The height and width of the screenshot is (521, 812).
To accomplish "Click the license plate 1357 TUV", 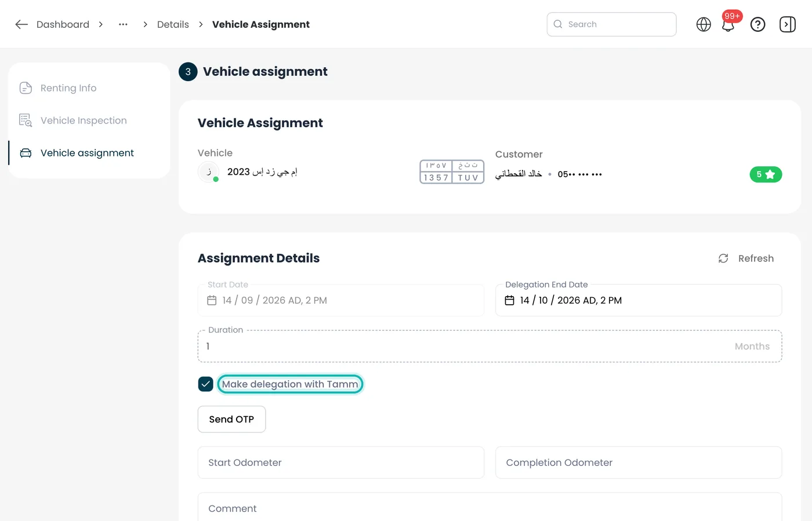I will (x=452, y=172).
